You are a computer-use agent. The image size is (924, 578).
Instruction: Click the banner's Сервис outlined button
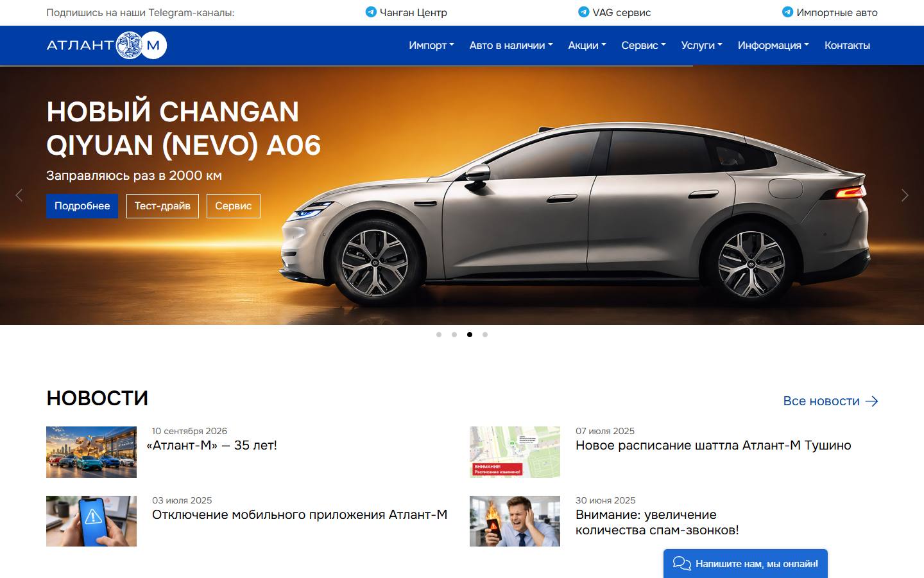(234, 206)
